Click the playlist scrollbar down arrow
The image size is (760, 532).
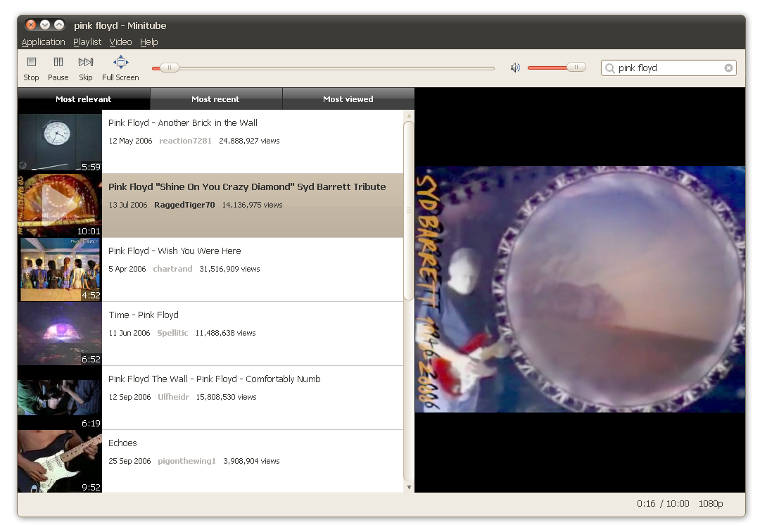click(x=409, y=488)
